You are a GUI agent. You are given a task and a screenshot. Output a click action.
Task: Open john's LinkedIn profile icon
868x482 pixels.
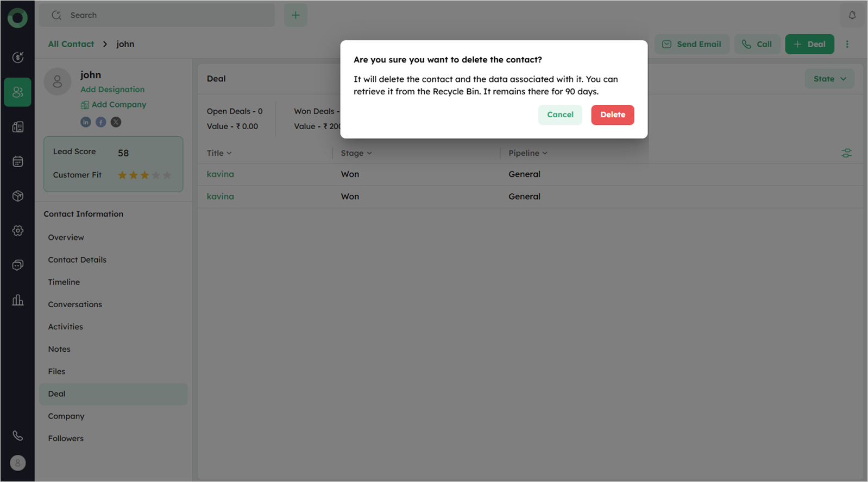point(86,122)
